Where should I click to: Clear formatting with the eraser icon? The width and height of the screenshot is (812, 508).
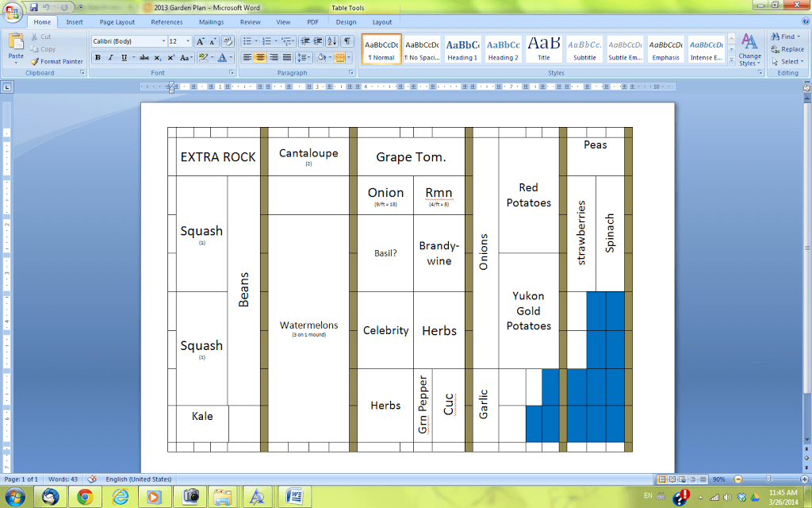click(x=227, y=41)
